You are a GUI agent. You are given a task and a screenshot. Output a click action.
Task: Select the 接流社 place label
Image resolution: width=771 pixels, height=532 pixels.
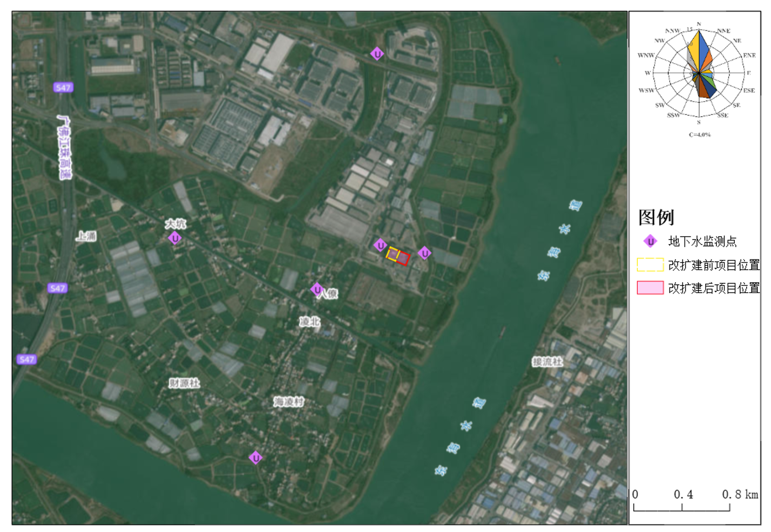click(x=547, y=362)
